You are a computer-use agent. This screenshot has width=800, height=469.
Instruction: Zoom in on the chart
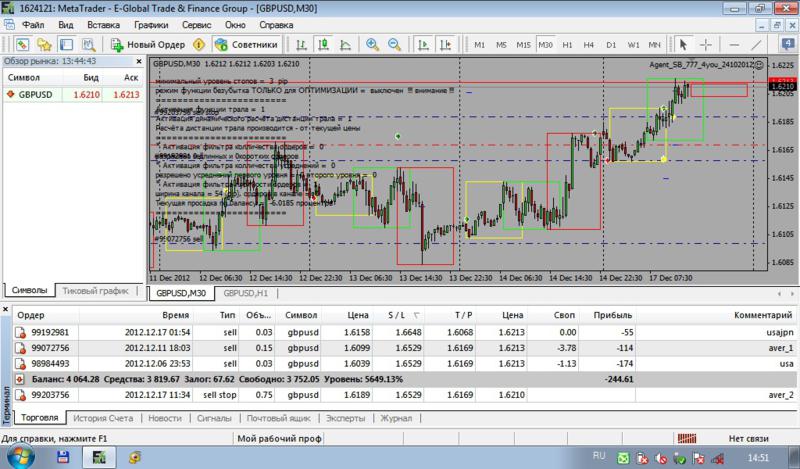[372, 44]
